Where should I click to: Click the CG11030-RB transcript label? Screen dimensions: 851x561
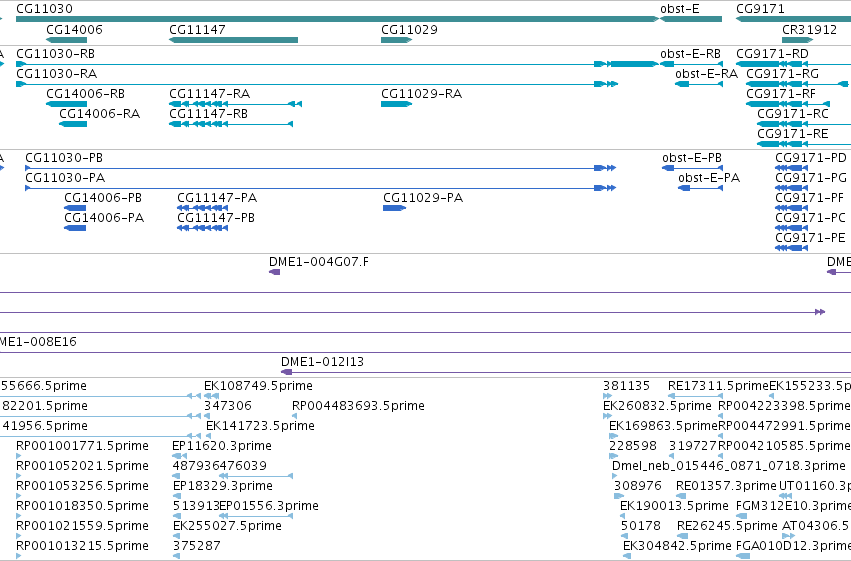[x=55, y=54]
